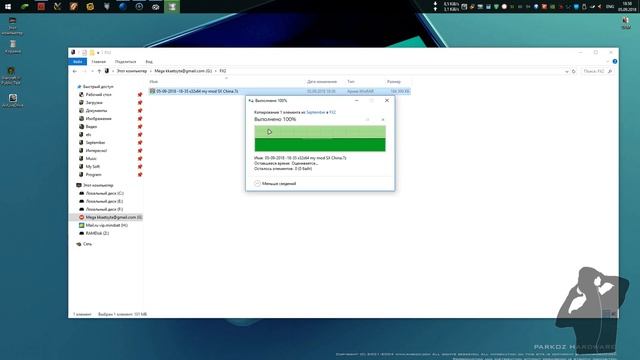Click the green leaf taskbar icon

click(24, 7)
